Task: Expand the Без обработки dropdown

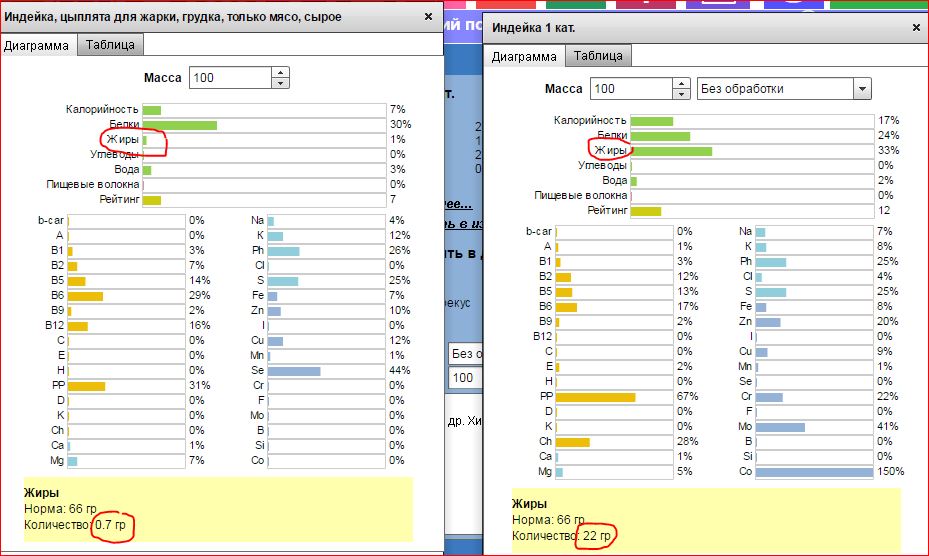Action: pyautogui.click(x=861, y=89)
